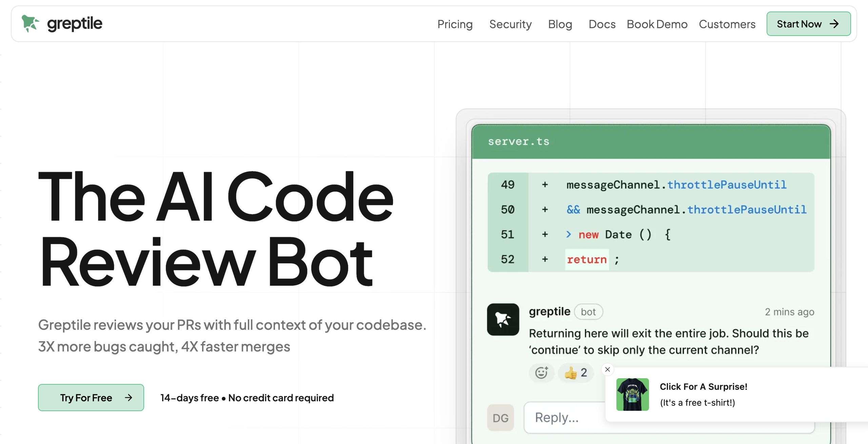
Task: Click the Click For A Surprise text
Action: tap(703, 386)
